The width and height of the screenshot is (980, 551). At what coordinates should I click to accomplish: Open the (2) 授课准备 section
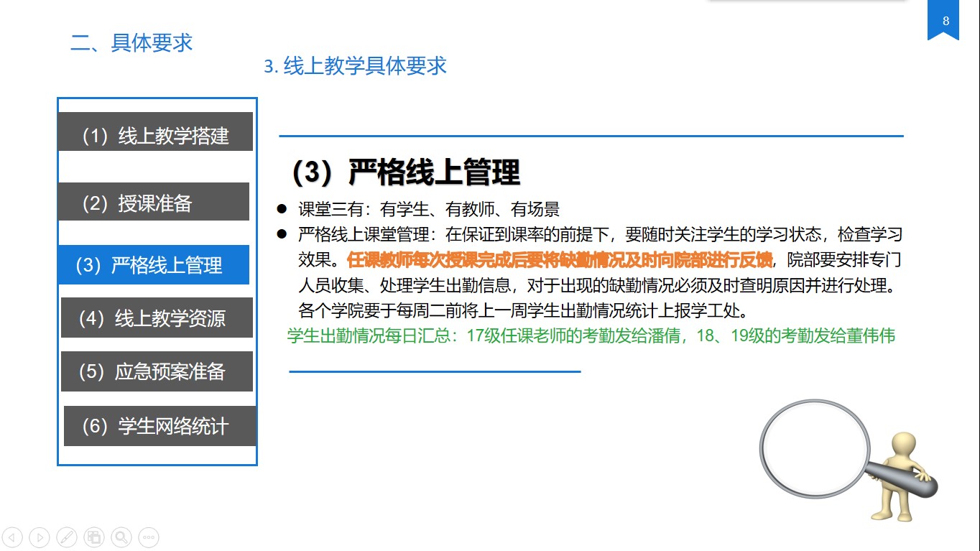(x=154, y=203)
